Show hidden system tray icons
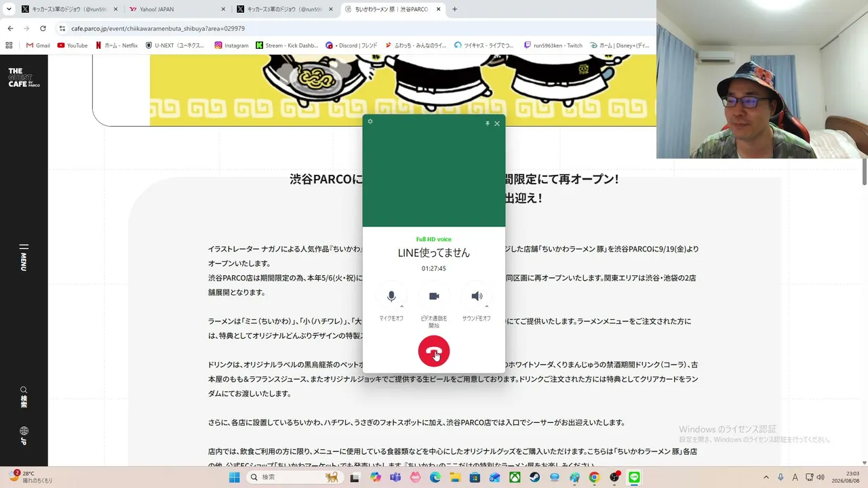 [x=766, y=477]
